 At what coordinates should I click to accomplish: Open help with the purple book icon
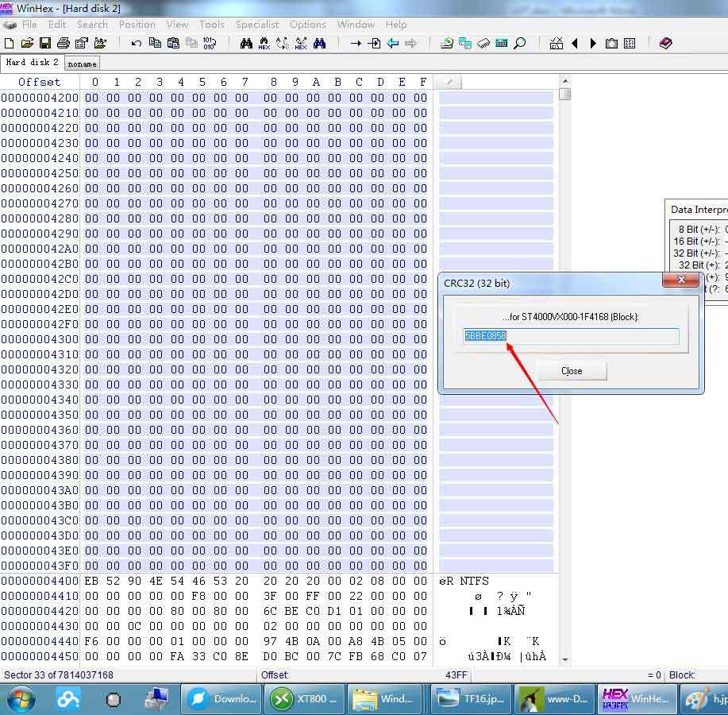(x=666, y=43)
